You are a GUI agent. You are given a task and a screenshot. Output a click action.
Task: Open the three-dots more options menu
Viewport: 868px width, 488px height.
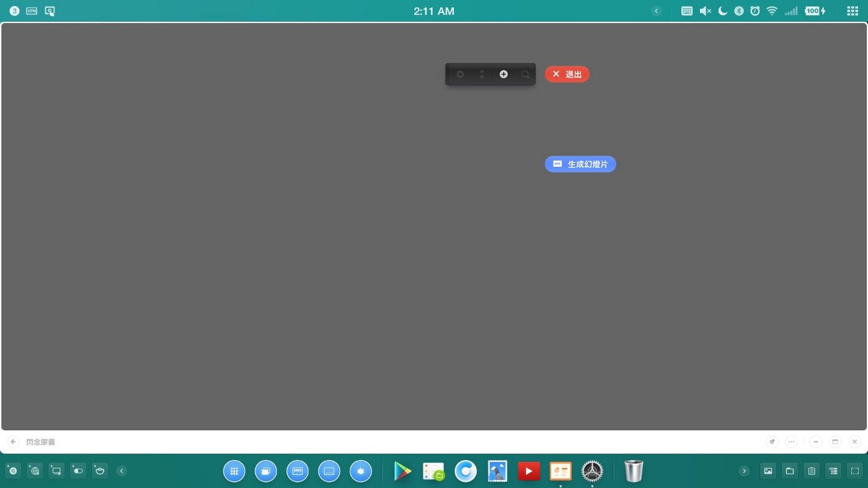point(791,442)
